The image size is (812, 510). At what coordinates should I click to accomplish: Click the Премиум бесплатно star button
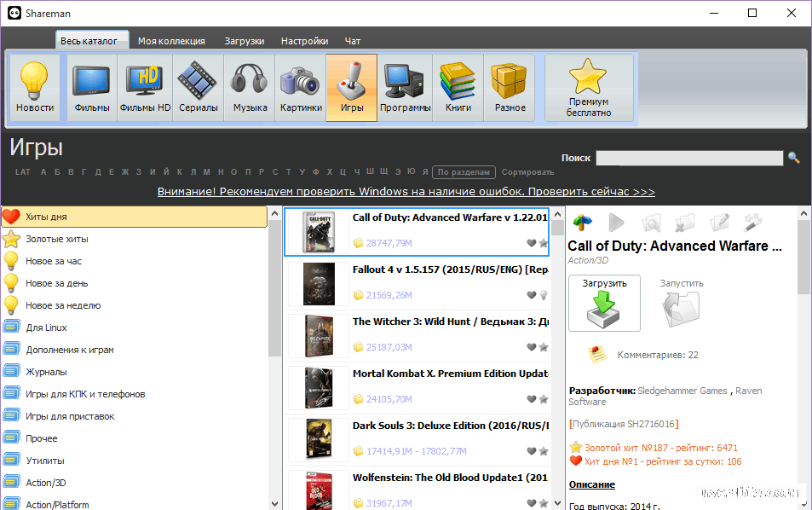(589, 88)
